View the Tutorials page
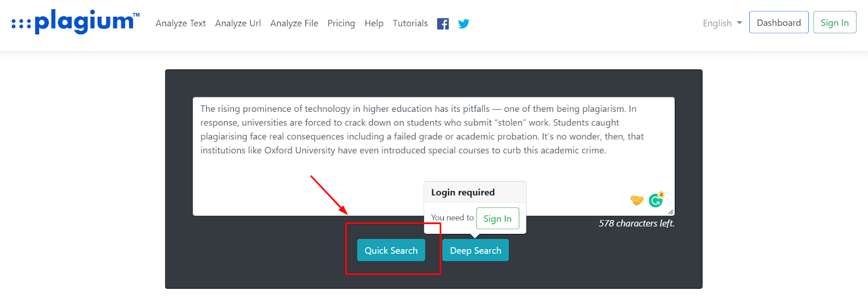The height and width of the screenshot is (305, 868). coord(410,23)
